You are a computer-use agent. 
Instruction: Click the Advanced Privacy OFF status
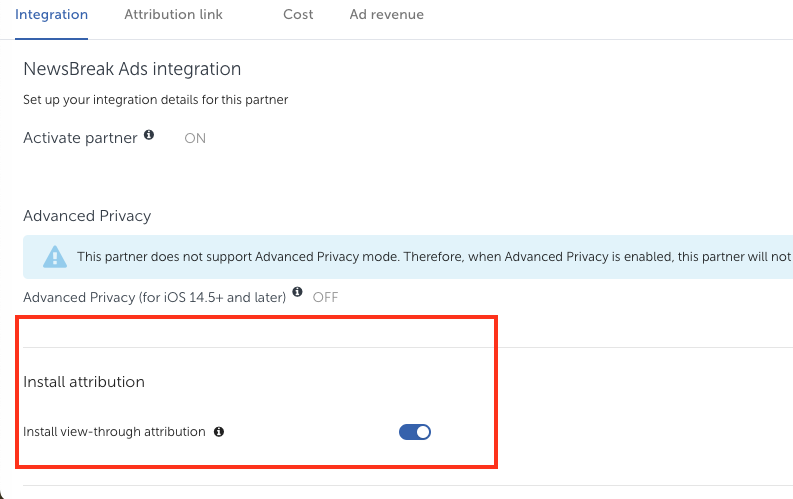click(x=326, y=297)
